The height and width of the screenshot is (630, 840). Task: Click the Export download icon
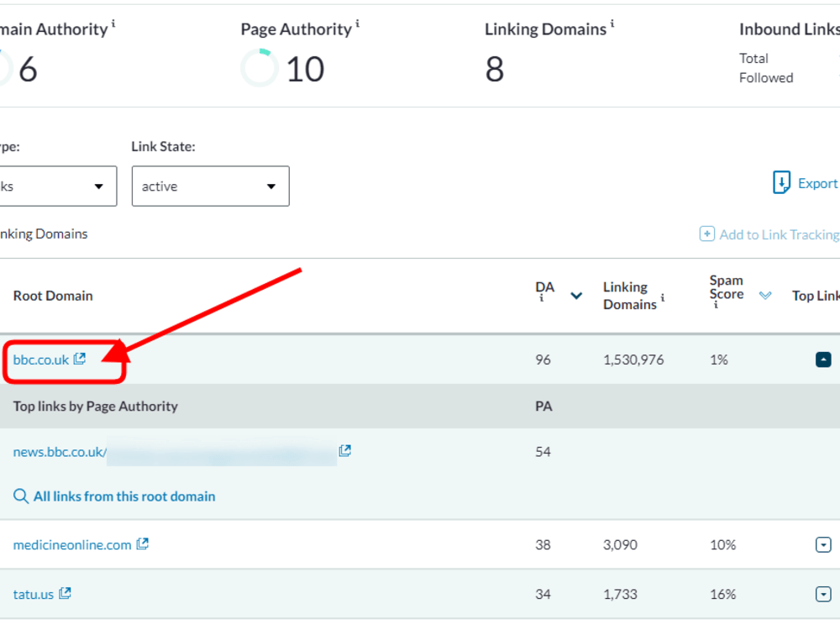pyautogui.click(x=781, y=182)
